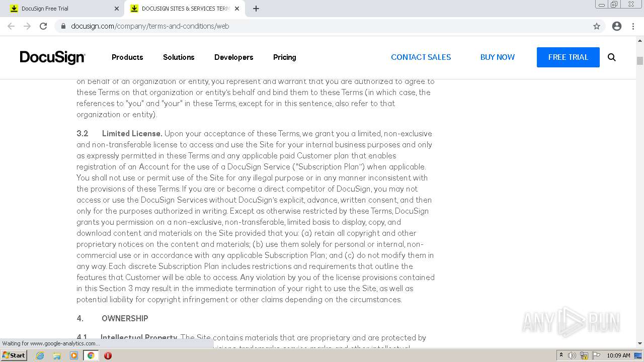
Task: Close the DocuSign Free Trial tab
Action: (x=117, y=9)
